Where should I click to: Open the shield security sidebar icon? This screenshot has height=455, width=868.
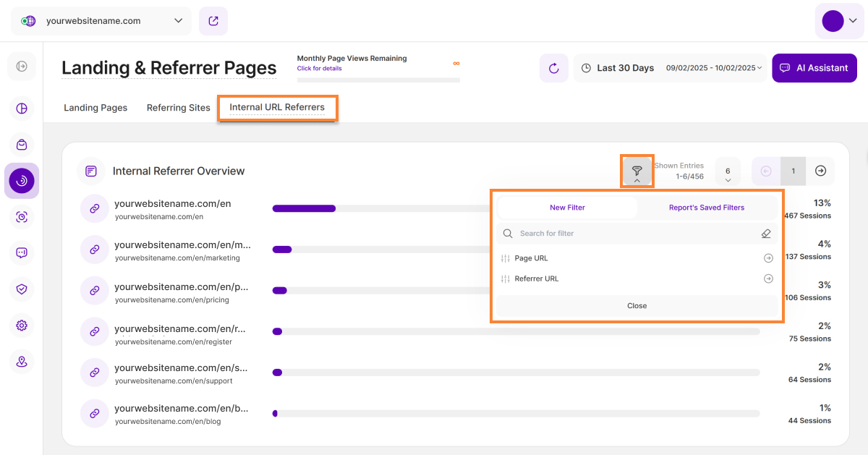tap(22, 289)
